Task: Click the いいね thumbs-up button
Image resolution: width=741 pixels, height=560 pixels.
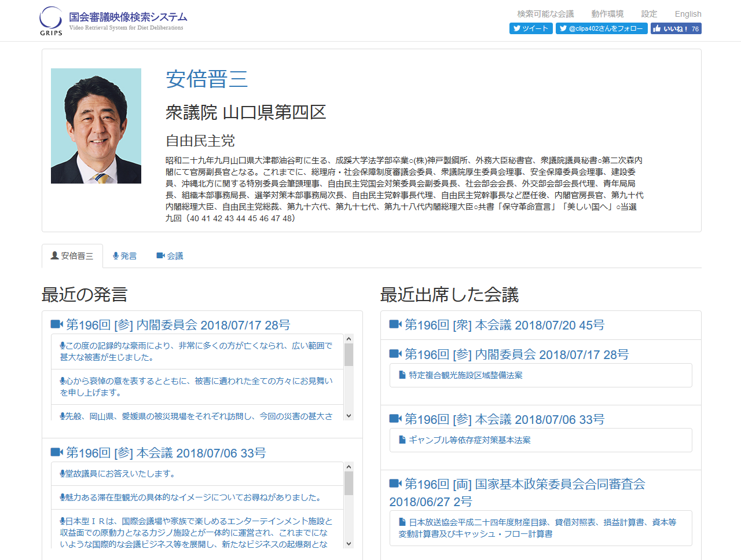Action: coord(676,28)
